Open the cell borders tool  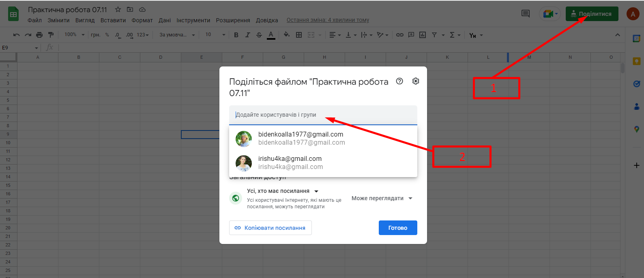click(299, 35)
